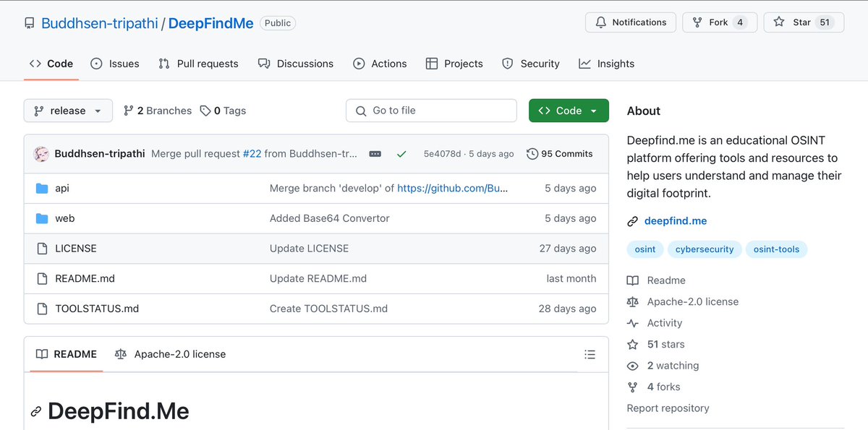
Task: Open pull request #22 link
Action: 252,154
